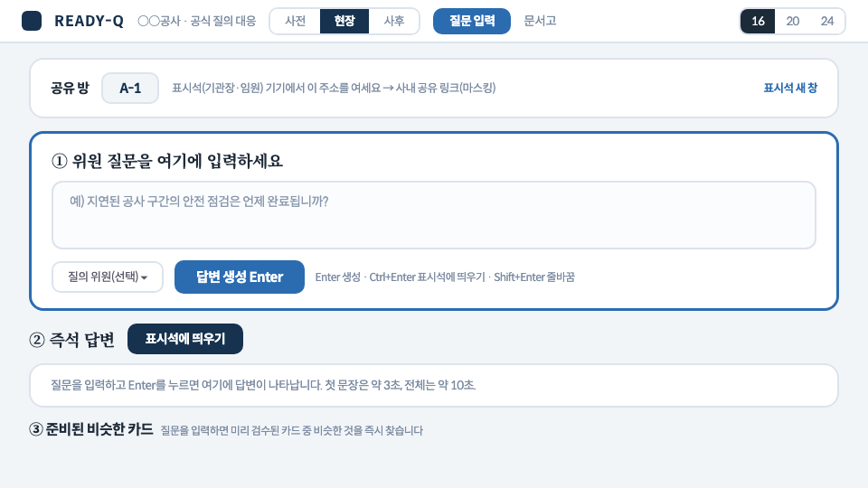
Task: Click the 답변 생성 Enter button
Action: 239,277
